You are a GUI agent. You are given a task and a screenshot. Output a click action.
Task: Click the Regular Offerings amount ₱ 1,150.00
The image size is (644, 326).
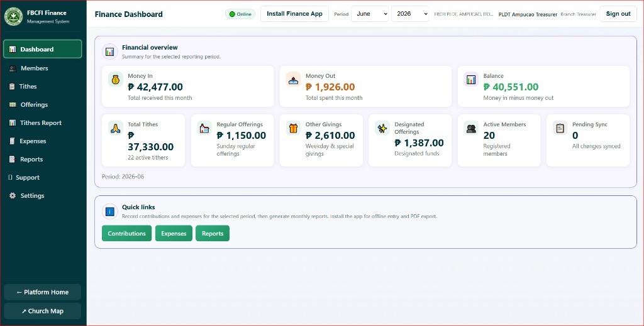(x=241, y=135)
